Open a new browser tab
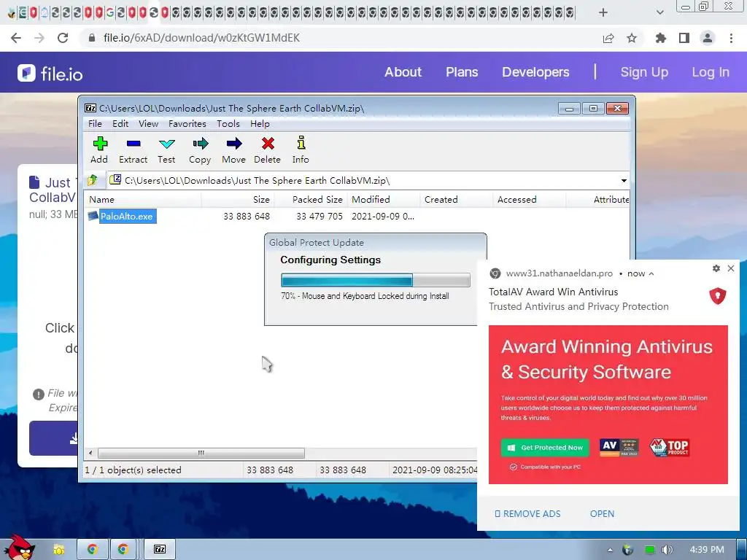This screenshot has width=747, height=560. coord(603,12)
